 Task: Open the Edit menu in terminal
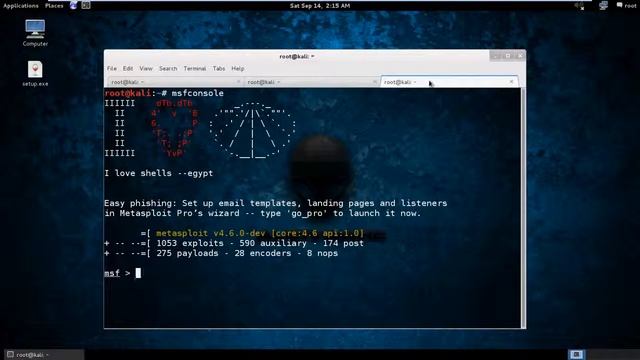pyautogui.click(x=128, y=69)
